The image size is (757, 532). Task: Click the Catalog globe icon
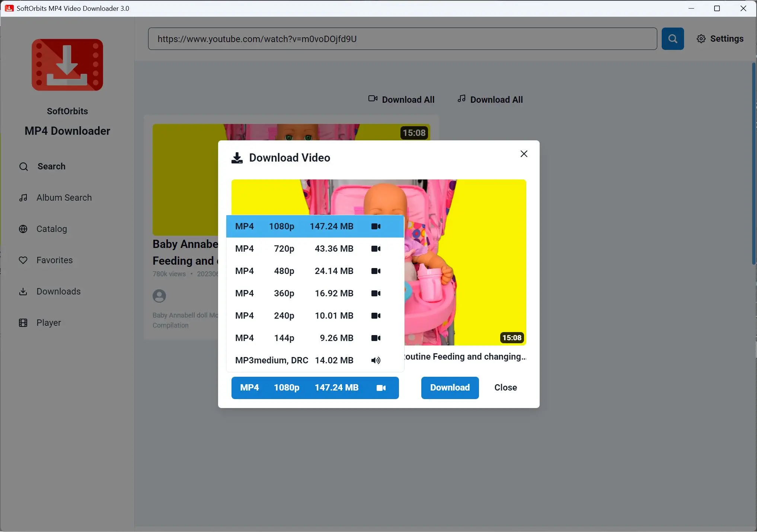[x=23, y=229]
